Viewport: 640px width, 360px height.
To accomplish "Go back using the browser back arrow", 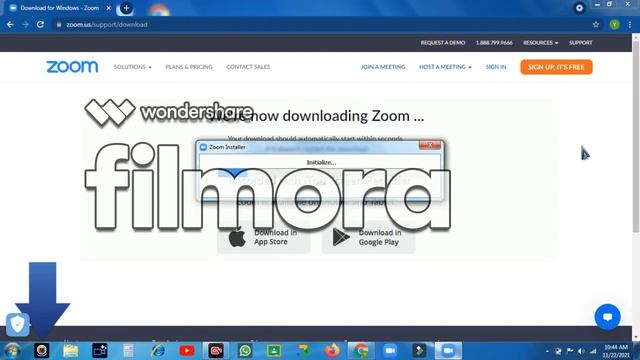I will click(x=10, y=24).
